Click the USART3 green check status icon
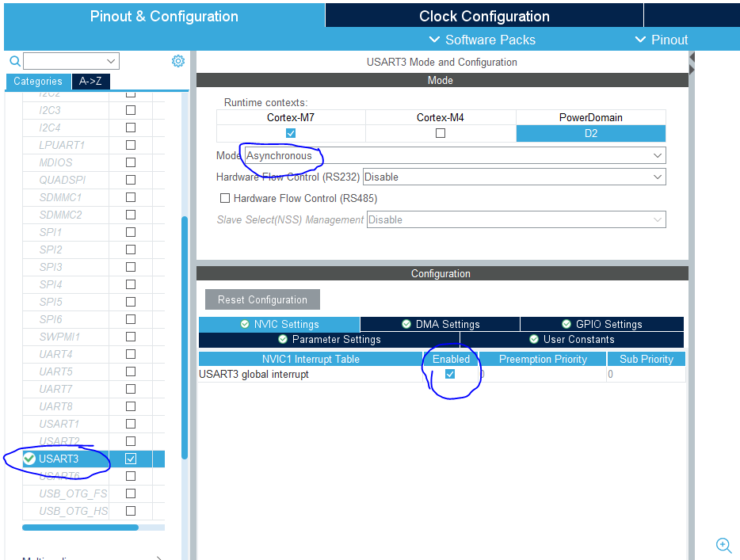 click(x=29, y=459)
